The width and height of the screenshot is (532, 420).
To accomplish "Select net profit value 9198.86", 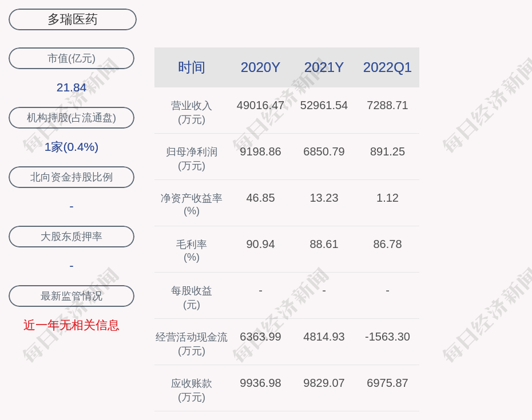I will [260, 151].
